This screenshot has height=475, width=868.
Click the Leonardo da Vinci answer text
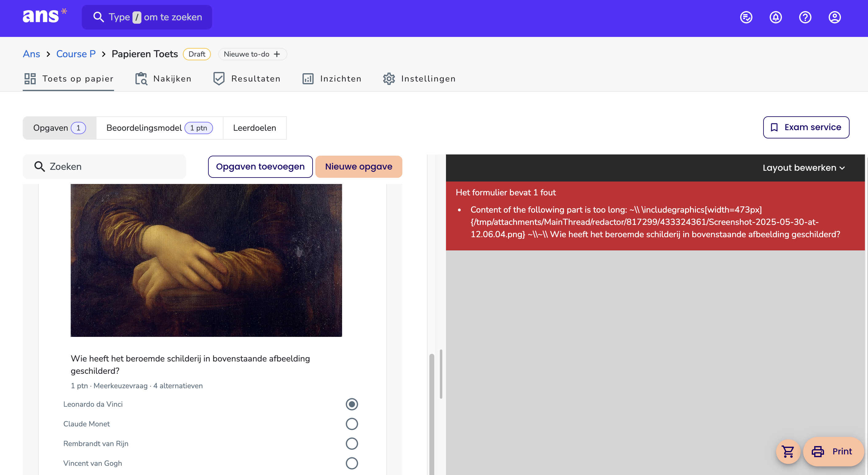click(93, 404)
